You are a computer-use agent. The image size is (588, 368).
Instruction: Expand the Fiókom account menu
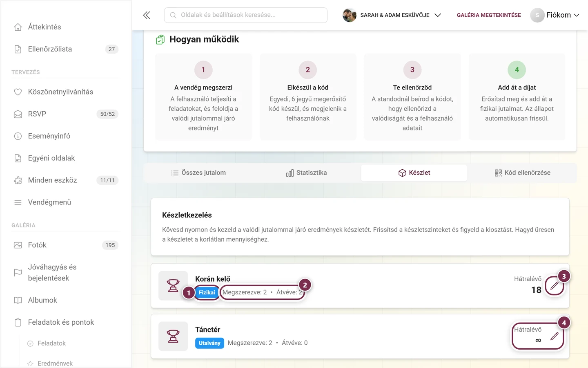coord(555,15)
